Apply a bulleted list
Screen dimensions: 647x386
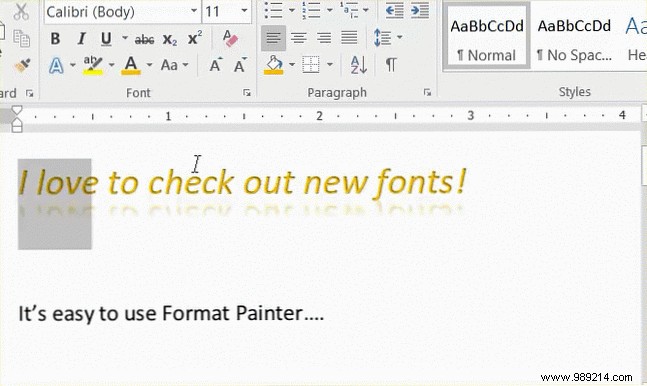[x=273, y=10]
